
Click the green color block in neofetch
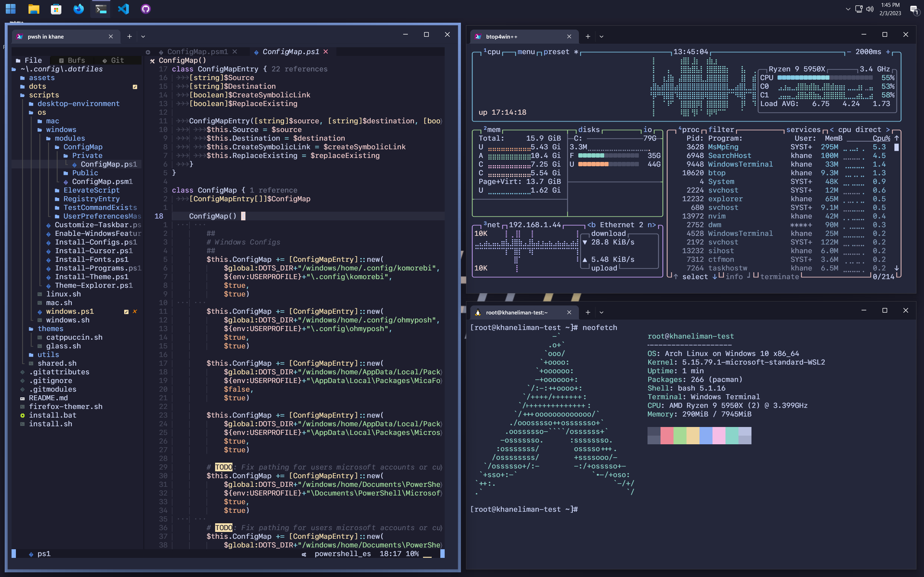point(680,435)
